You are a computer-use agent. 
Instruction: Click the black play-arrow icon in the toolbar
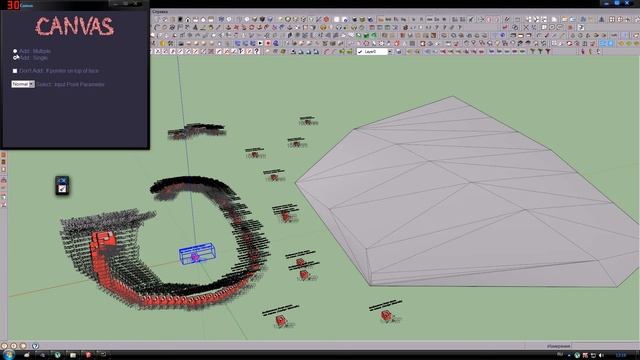click(x=260, y=43)
